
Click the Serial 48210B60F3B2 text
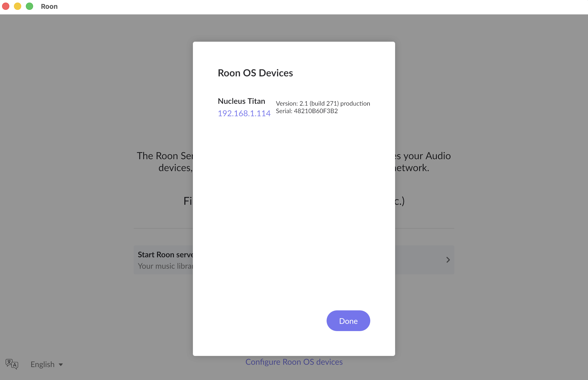(x=307, y=111)
